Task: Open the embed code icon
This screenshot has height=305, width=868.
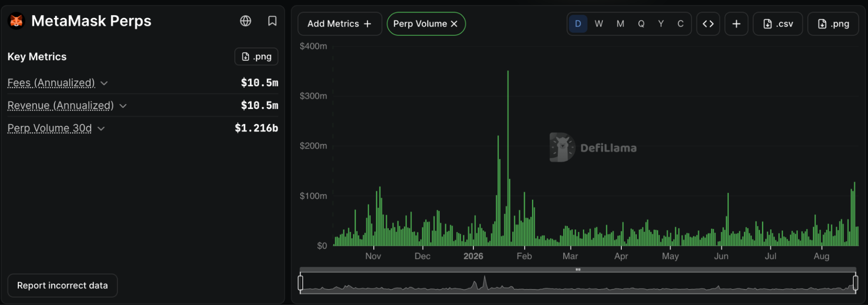Action: coord(708,24)
